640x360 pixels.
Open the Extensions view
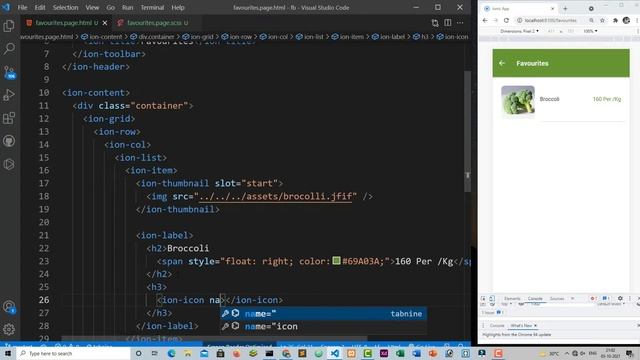click(9, 118)
